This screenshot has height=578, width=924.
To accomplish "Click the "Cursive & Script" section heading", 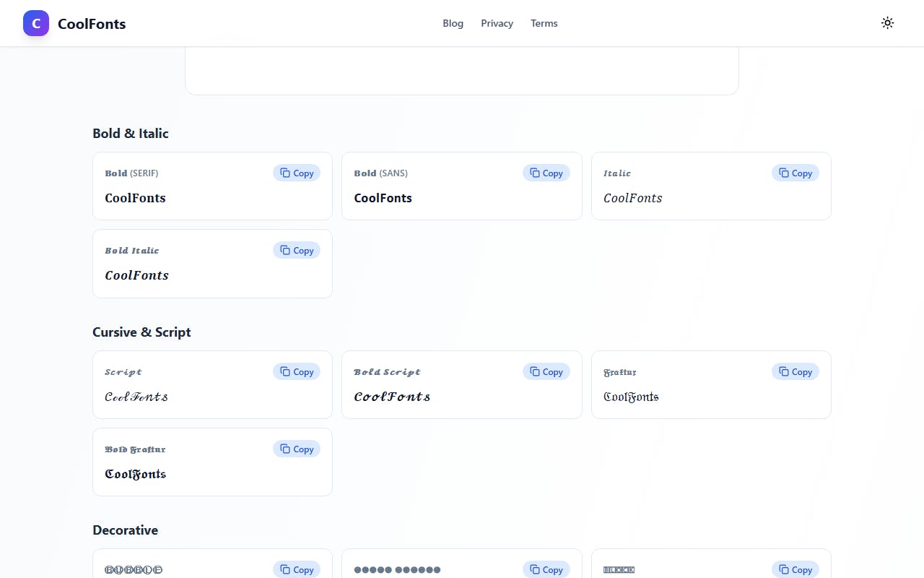I will [x=141, y=332].
